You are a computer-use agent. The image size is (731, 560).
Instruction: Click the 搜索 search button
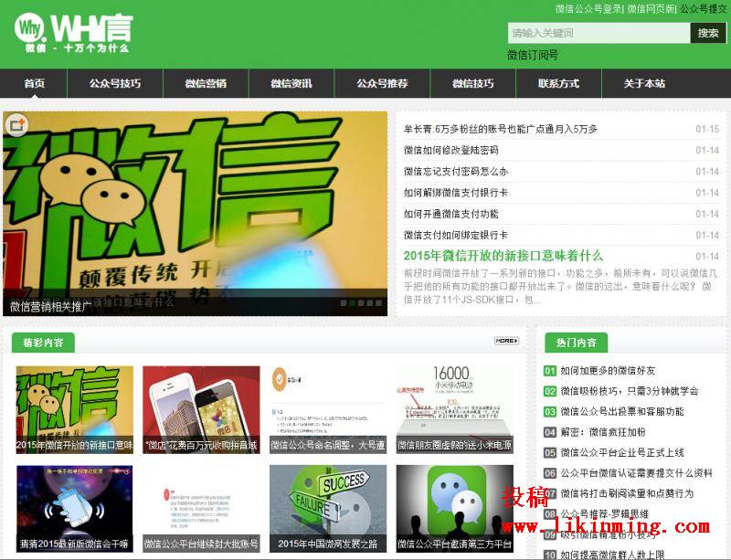(708, 33)
